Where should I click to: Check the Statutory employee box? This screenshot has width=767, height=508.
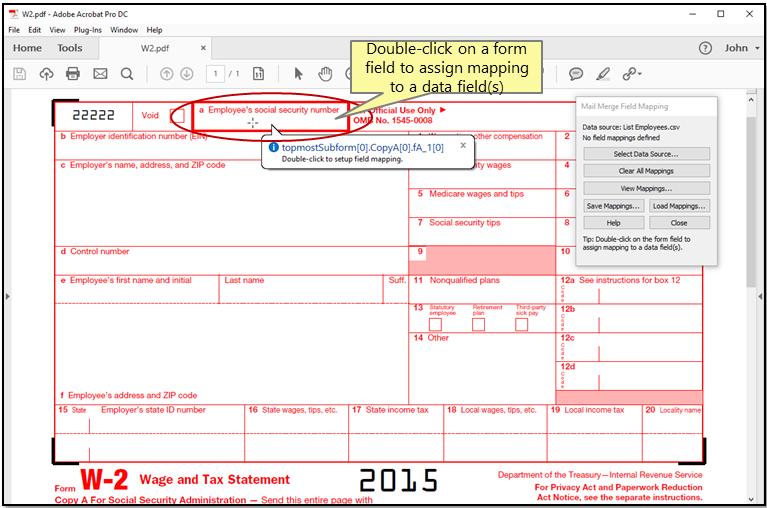pos(435,325)
